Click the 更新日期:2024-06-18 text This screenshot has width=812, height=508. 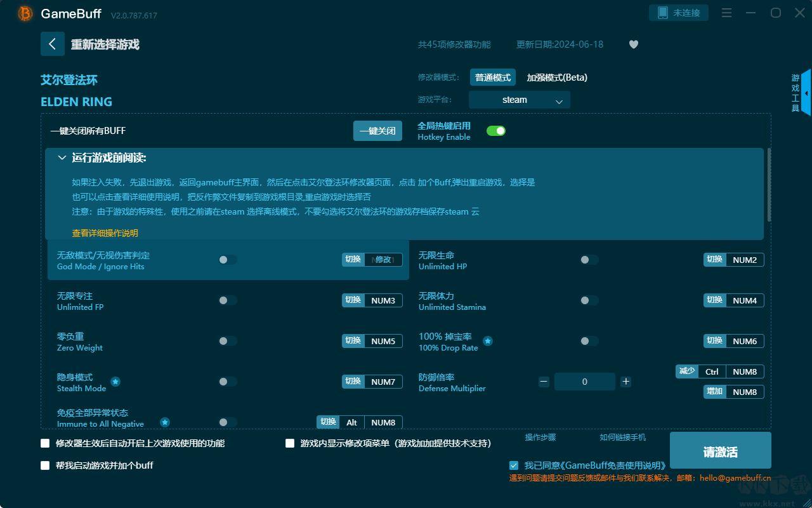click(x=560, y=44)
